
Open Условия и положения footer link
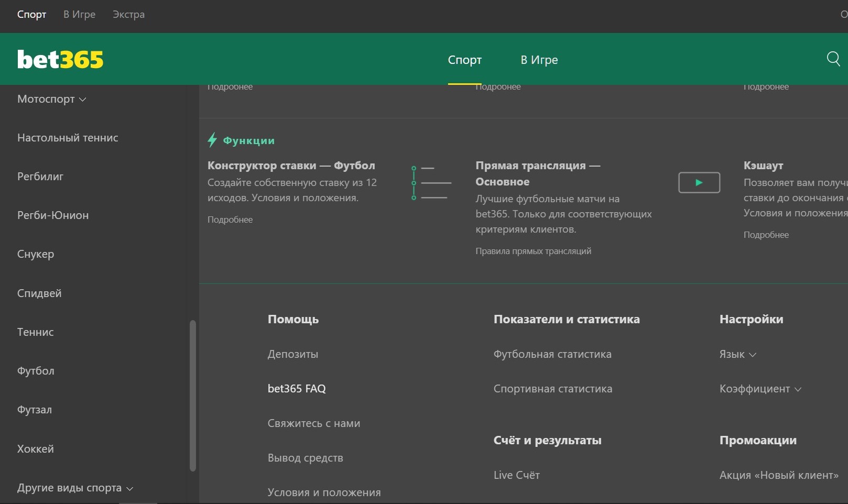click(x=324, y=492)
